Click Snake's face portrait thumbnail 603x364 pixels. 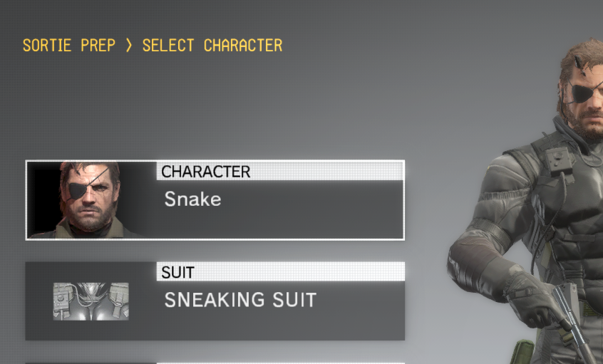click(x=91, y=200)
